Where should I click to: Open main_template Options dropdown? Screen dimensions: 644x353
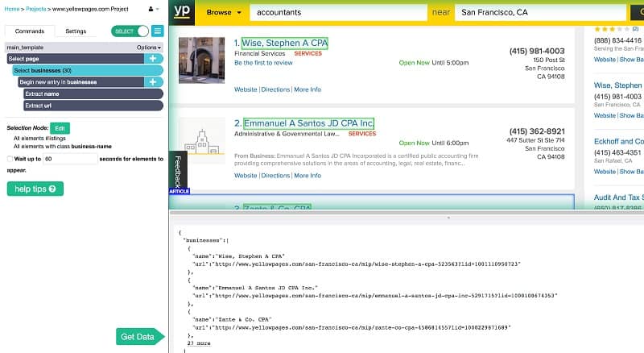149,48
